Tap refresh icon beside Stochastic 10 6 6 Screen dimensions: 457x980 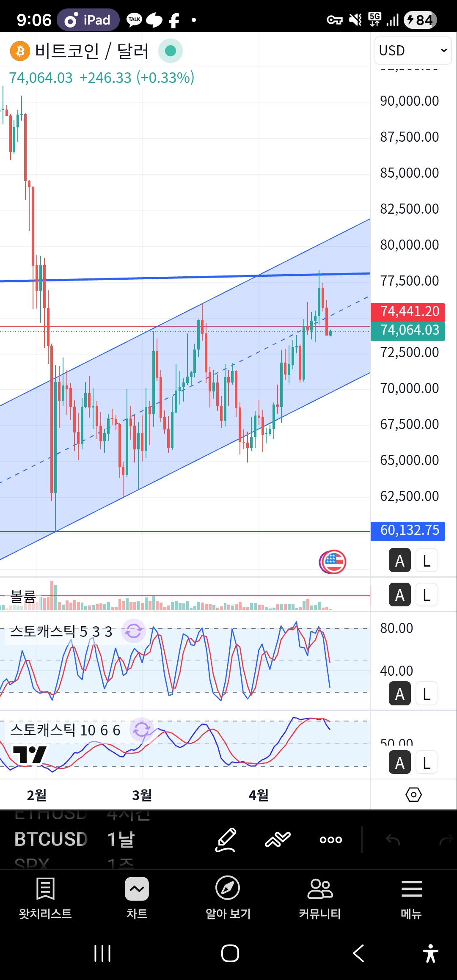[x=142, y=729]
